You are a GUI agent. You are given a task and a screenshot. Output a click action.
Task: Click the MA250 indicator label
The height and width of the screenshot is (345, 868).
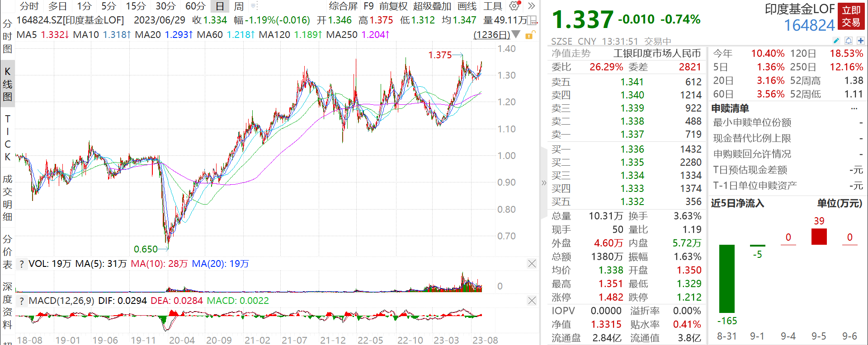342,35
